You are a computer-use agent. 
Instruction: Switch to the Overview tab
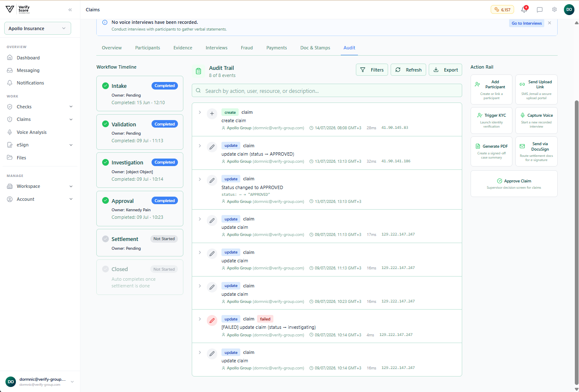[112, 48]
